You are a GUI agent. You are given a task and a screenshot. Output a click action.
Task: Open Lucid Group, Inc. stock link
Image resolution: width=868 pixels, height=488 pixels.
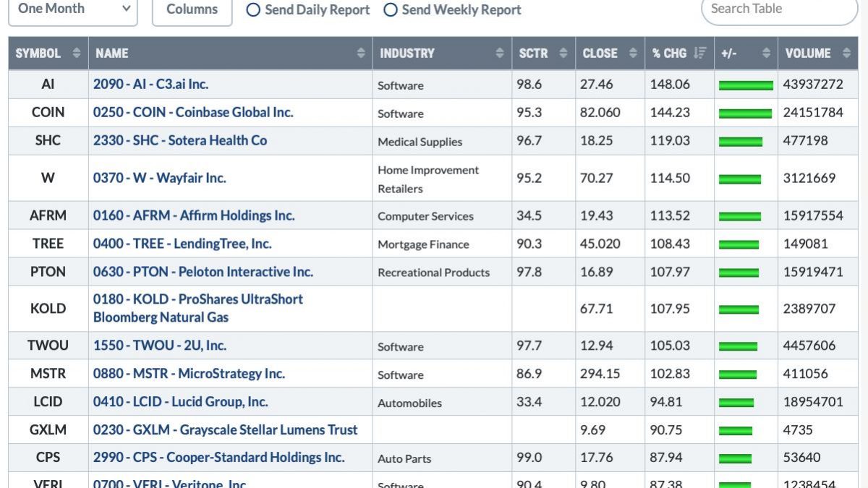181,402
